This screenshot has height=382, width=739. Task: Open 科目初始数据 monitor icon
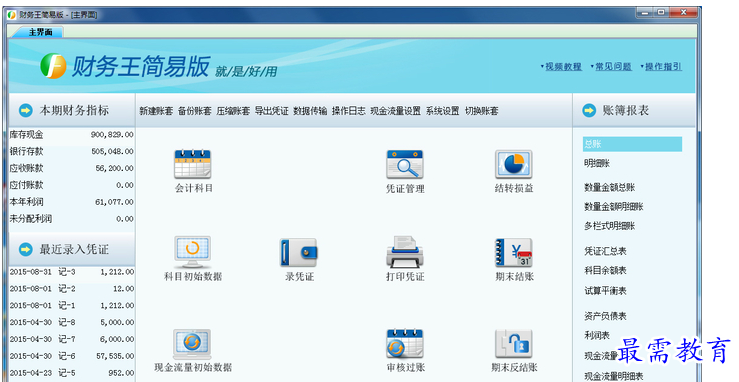tap(193, 252)
